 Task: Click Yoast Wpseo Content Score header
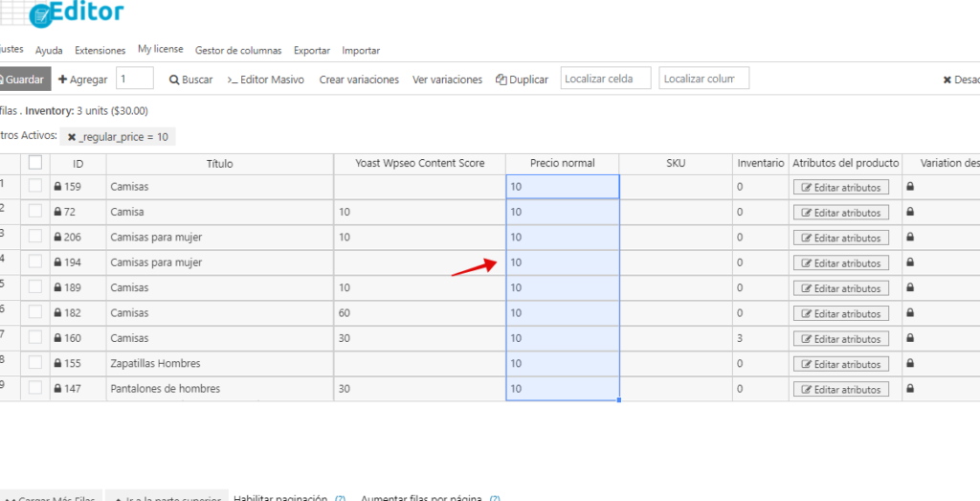(x=420, y=163)
